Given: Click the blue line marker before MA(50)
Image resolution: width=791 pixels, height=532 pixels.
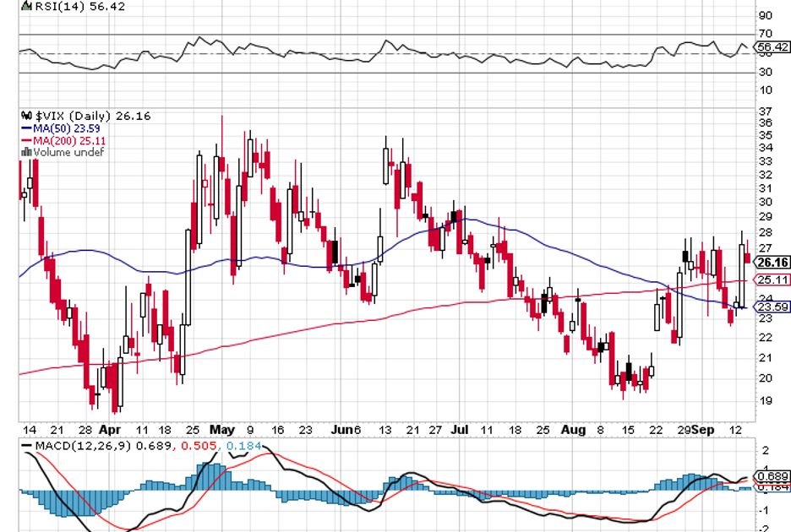Looking at the screenshot, I should pyautogui.click(x=25, y=128).
